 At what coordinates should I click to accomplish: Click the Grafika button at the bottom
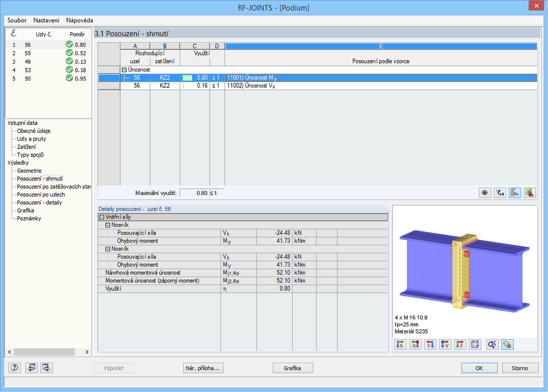click(x=292, y=368)
